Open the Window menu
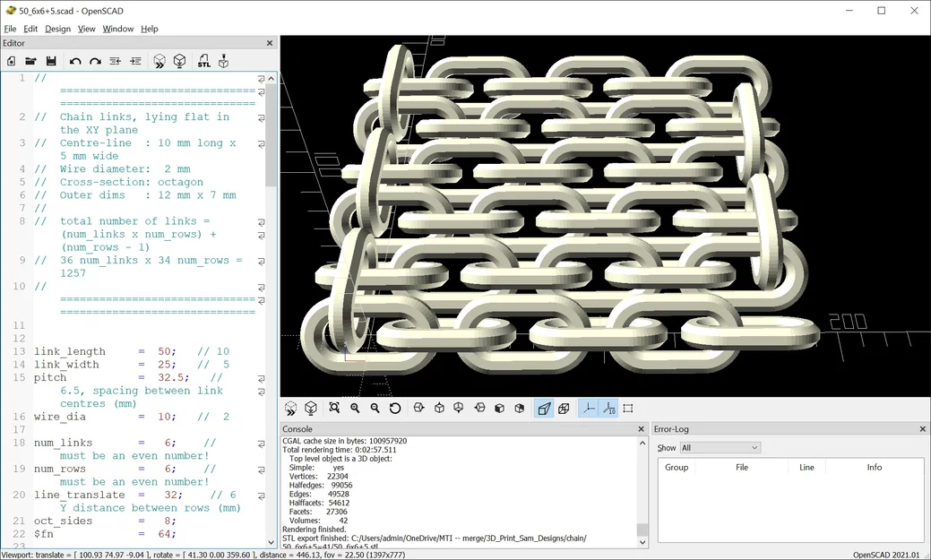 [117, 29]
